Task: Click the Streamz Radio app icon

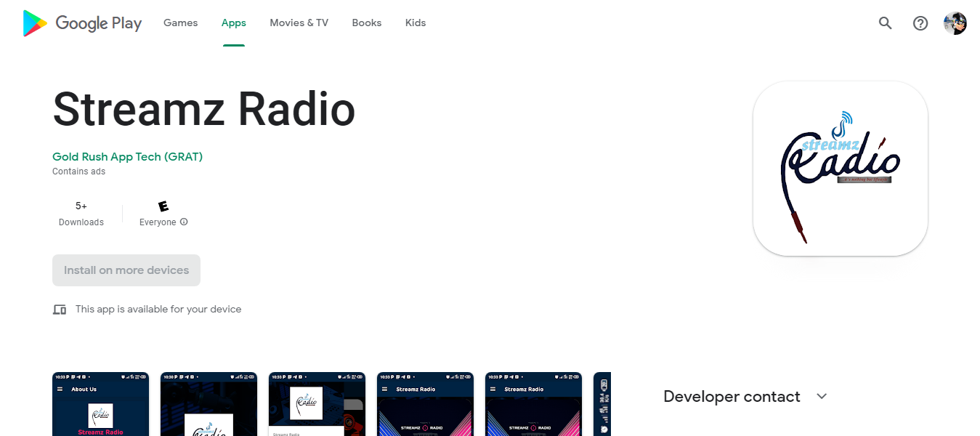Action: click(x=840, y=169)
